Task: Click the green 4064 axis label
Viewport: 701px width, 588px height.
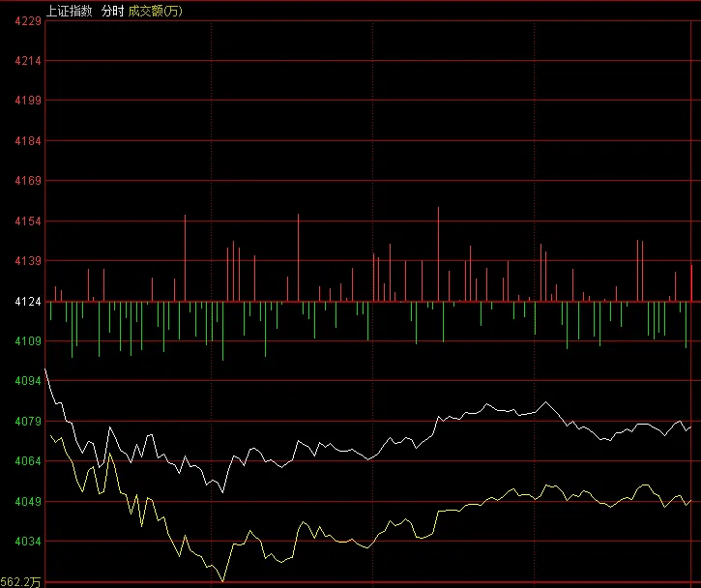Action: (x=28, y=461)
